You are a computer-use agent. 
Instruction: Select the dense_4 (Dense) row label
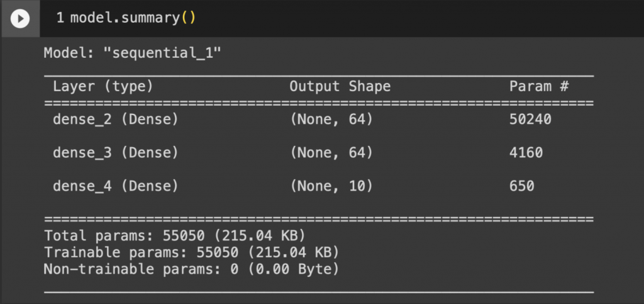click(116, 186)
